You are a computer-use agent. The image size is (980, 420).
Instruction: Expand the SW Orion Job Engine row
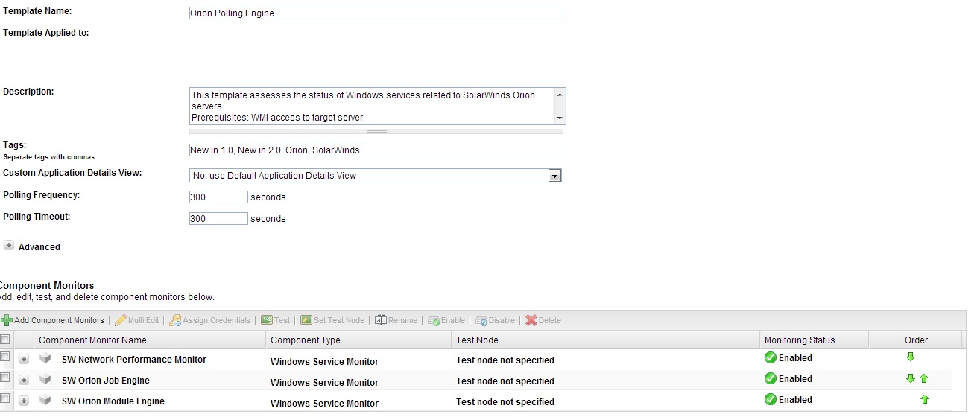24,380
